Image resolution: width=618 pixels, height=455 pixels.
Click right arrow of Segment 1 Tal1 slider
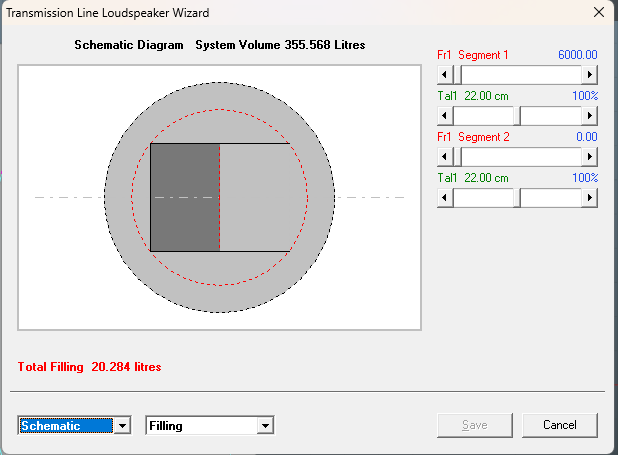click(589, 116)
